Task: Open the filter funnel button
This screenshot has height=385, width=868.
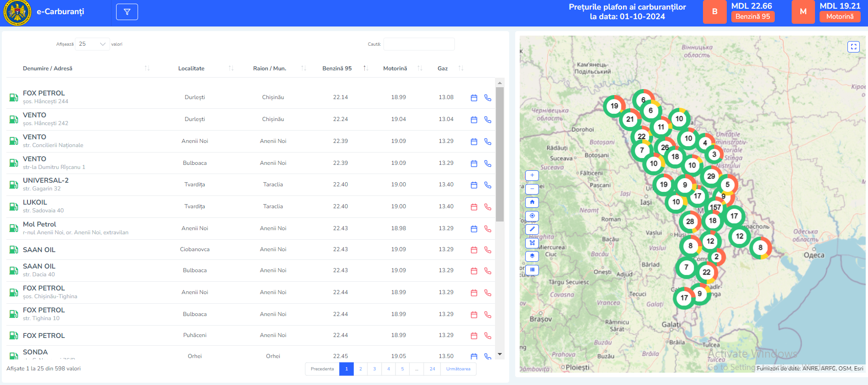Action: pyautogui.click(x=127, y=12)
